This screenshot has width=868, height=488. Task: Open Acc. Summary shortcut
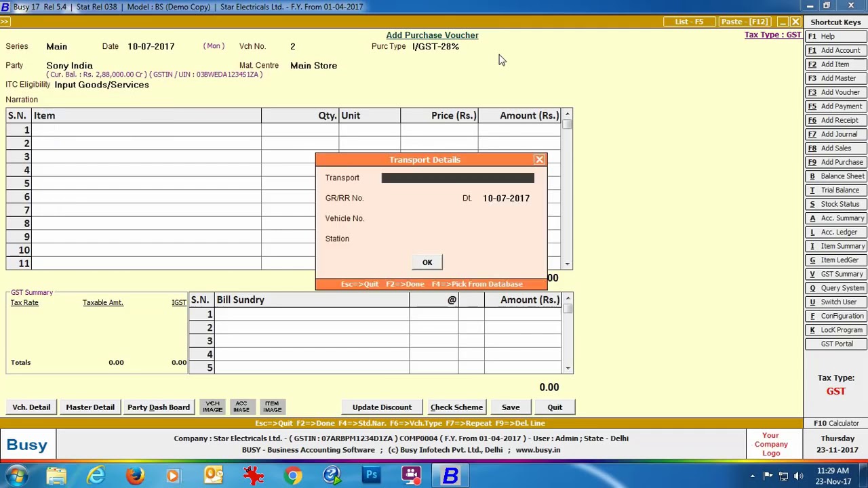click(835, 218)
